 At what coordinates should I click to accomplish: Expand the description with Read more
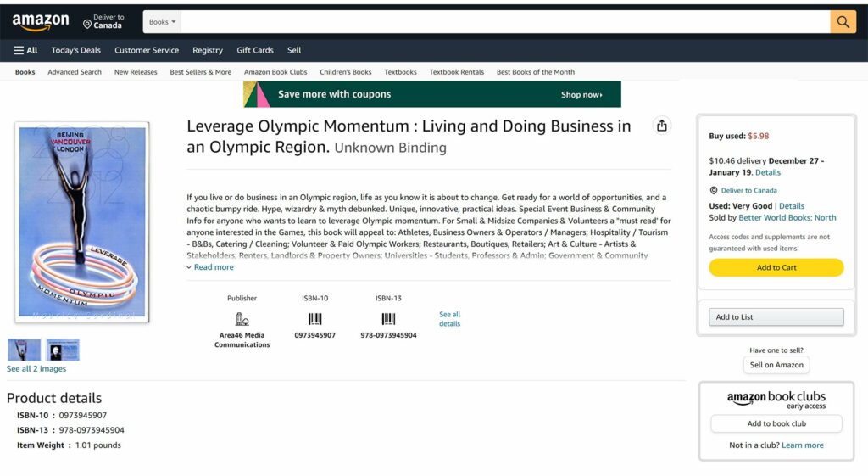click(x=213, y=267)
